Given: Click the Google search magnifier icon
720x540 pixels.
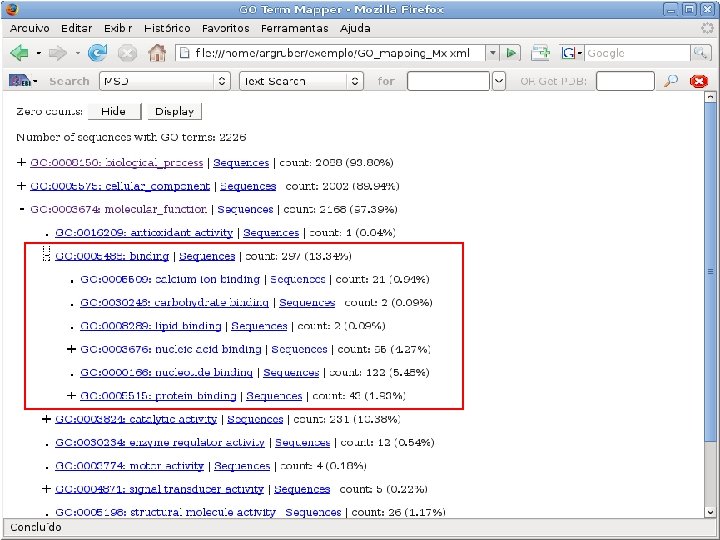Looking at the screenshot, I should (x=700, y=53).
